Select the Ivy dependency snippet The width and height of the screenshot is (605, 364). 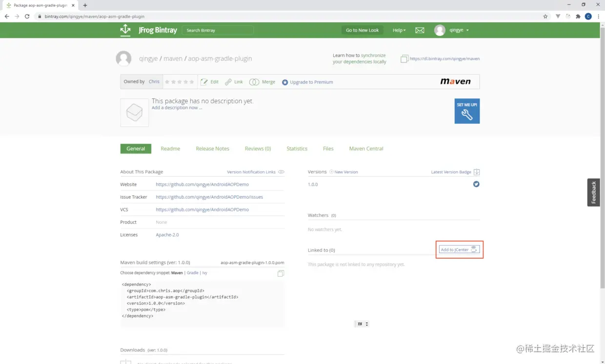(x=204, y=273)
